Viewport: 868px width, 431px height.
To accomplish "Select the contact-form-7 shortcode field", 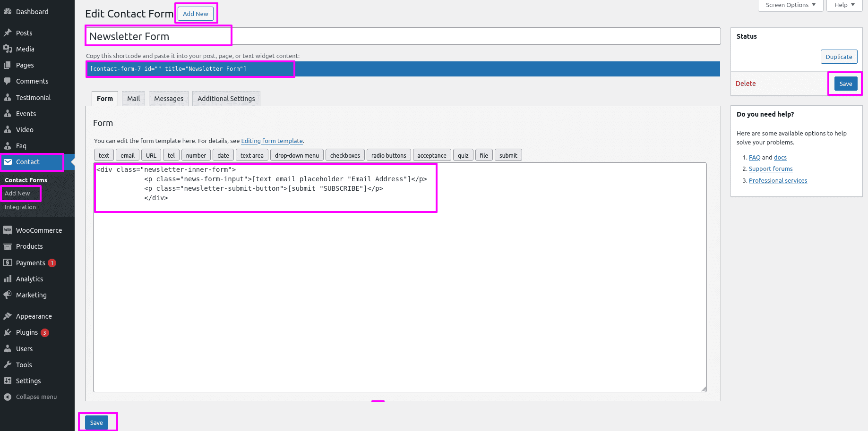I will click(x=403, y=69).
